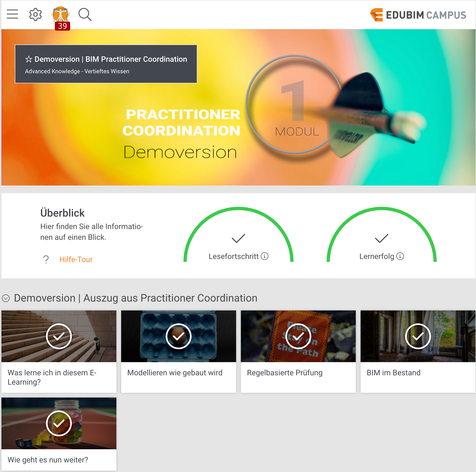Start the Hilfe-Tour
This screenshot has height=472, width=476.
point(76,259)
